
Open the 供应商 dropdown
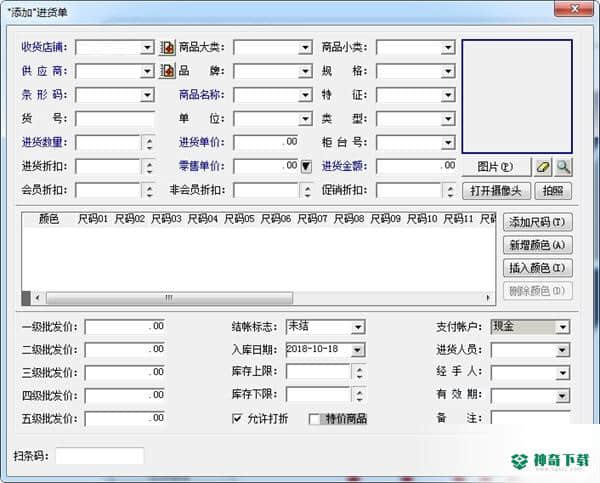point(147,72)
